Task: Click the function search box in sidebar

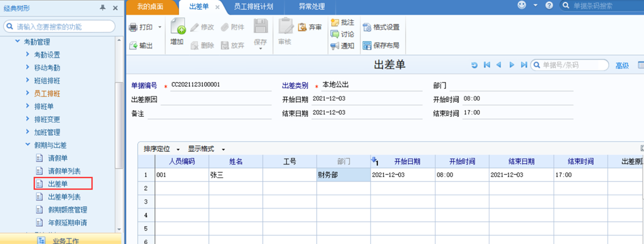Action: coord(59,27)
